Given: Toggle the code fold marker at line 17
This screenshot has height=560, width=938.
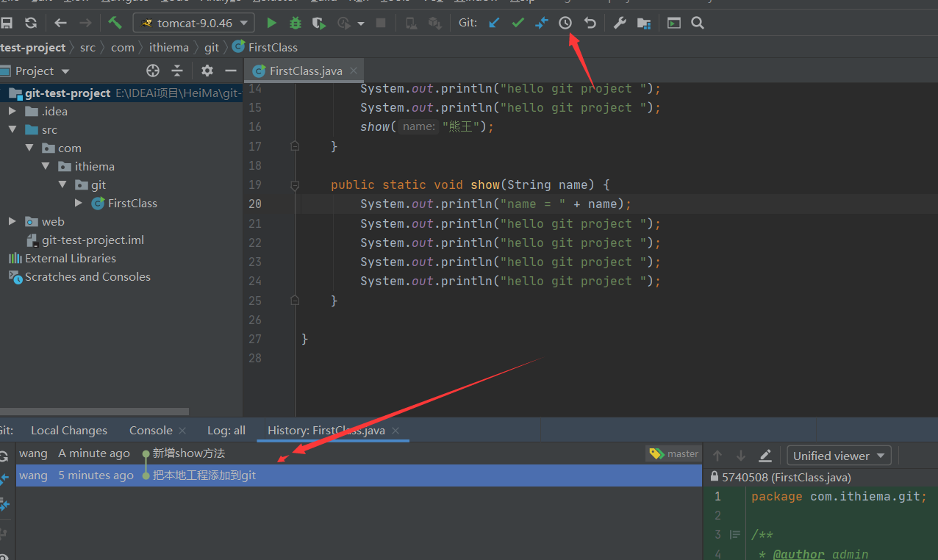Looking at the screenshot, I should [x=295, y=146].
